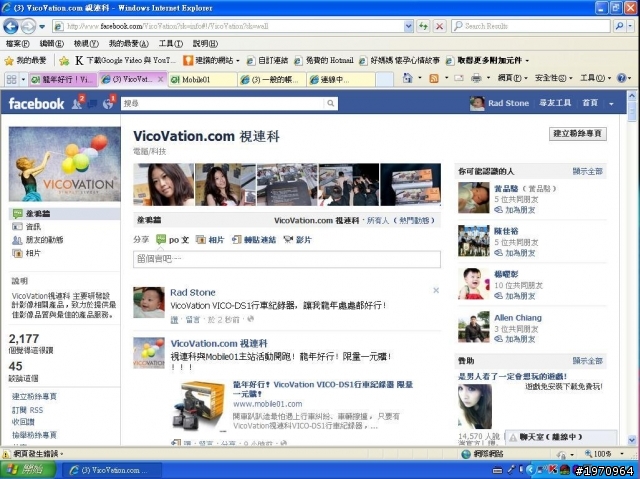Click the VicoVation.com taskbar window button
Screen dimensions: 640x479
(x=111, y=470)
